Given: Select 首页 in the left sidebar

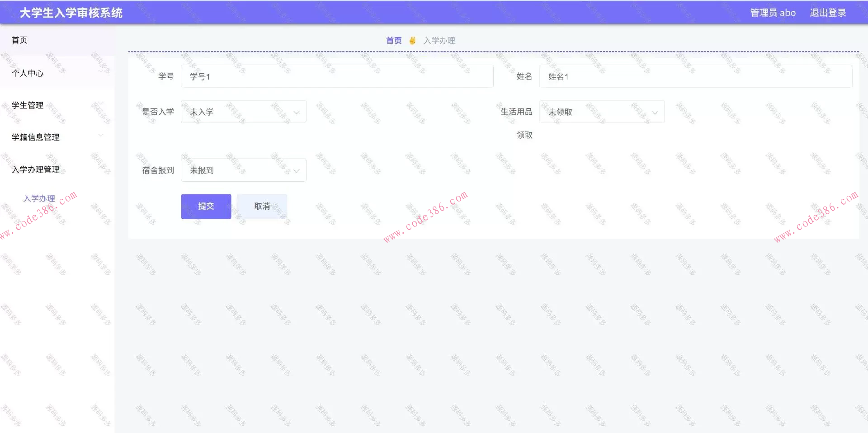Looking at the screenshot, I should point(19,40).
